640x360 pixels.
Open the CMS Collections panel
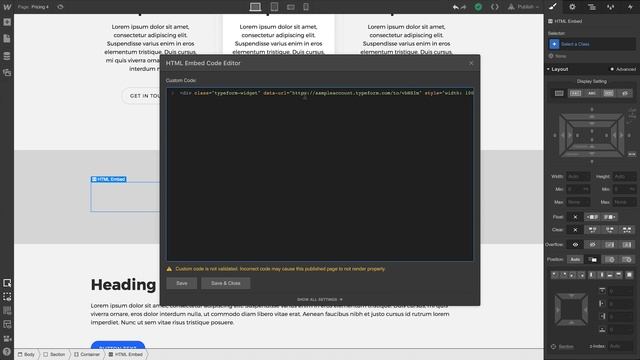7,56
